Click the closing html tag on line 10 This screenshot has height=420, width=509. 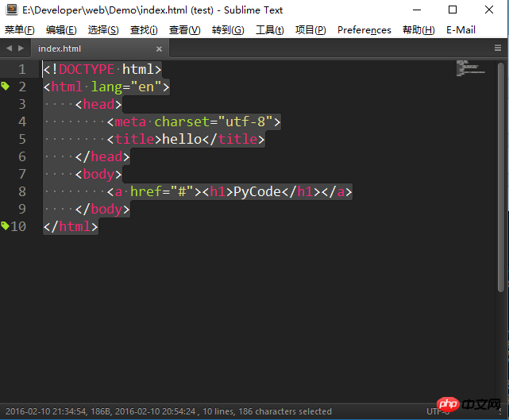(71, 226)
